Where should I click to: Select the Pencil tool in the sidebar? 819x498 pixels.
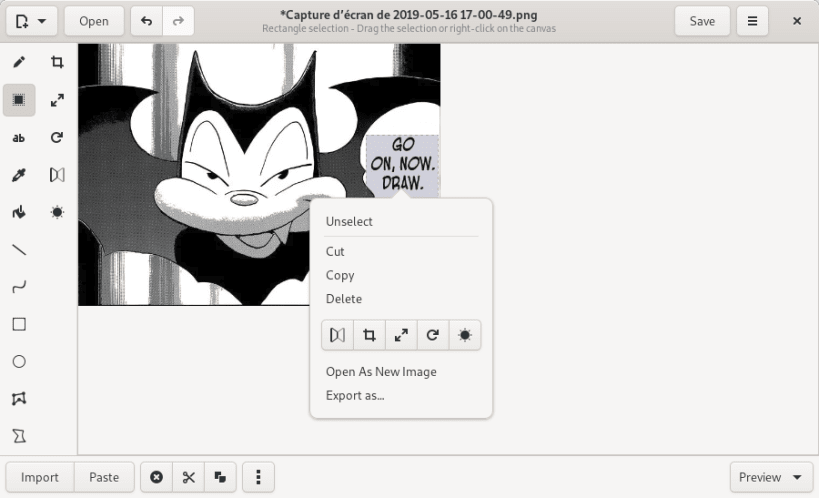point(19,62)
